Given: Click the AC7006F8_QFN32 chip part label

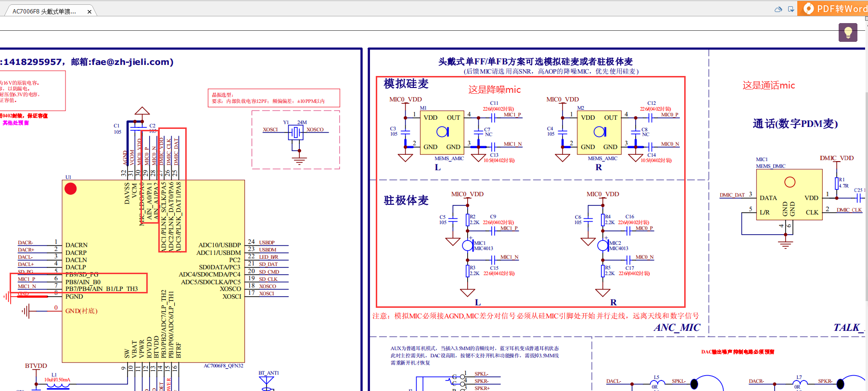Looking at the screenshot, I should coord(223,366).
